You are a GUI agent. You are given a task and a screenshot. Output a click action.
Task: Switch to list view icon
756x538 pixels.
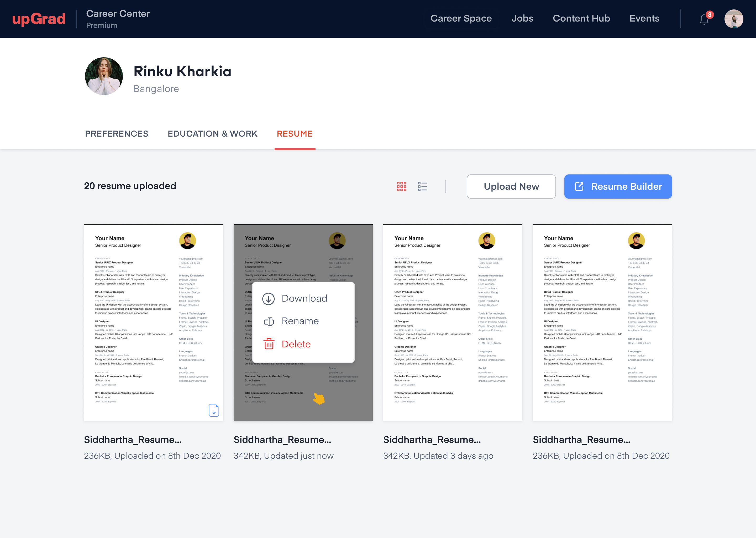pyautogui.click(x=422, y=187)
